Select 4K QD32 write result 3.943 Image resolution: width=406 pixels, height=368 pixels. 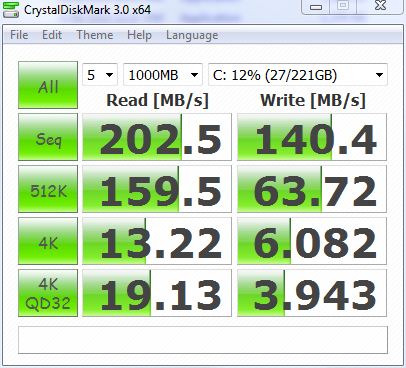(x=312, y=293)
